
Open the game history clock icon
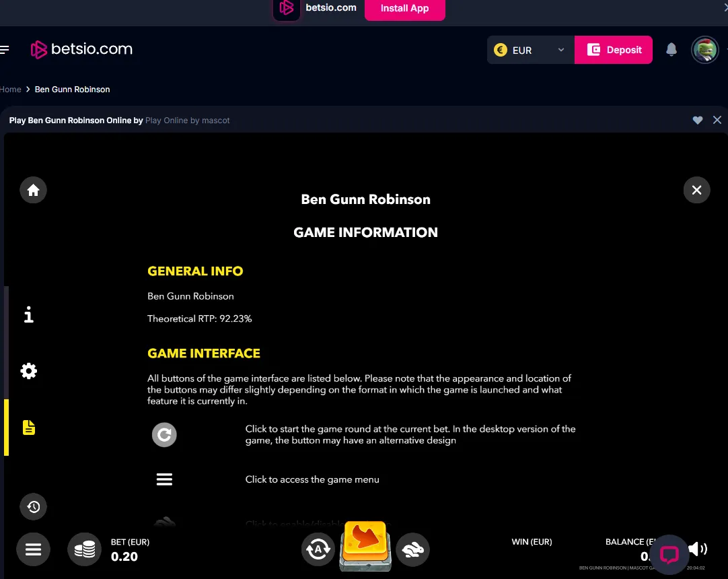click(33, 506)
